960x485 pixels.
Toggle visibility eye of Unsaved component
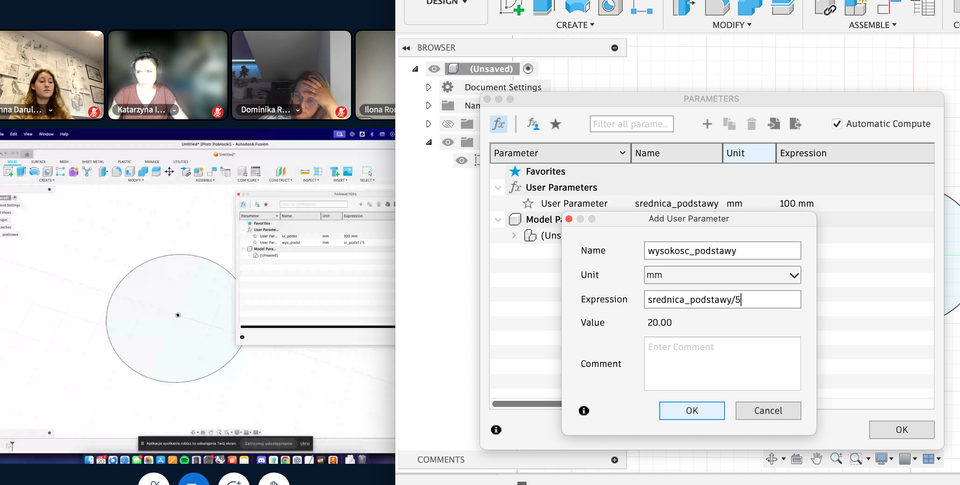point(434,69)
